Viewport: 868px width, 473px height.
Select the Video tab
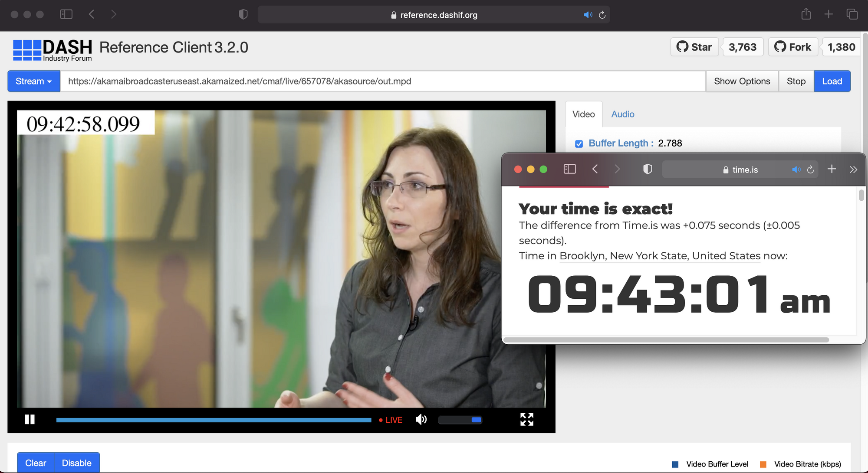click(583, 114)
